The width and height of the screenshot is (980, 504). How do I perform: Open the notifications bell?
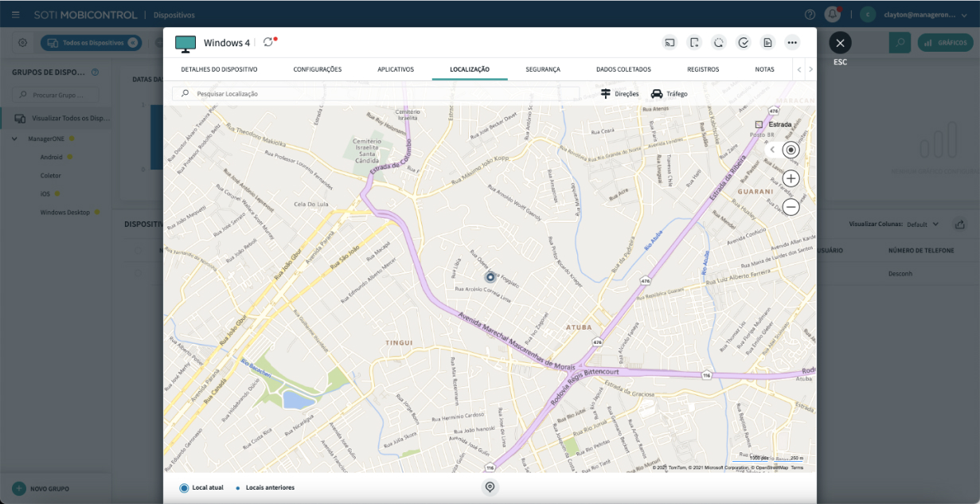pyautogui.click(x=833, y=14)
